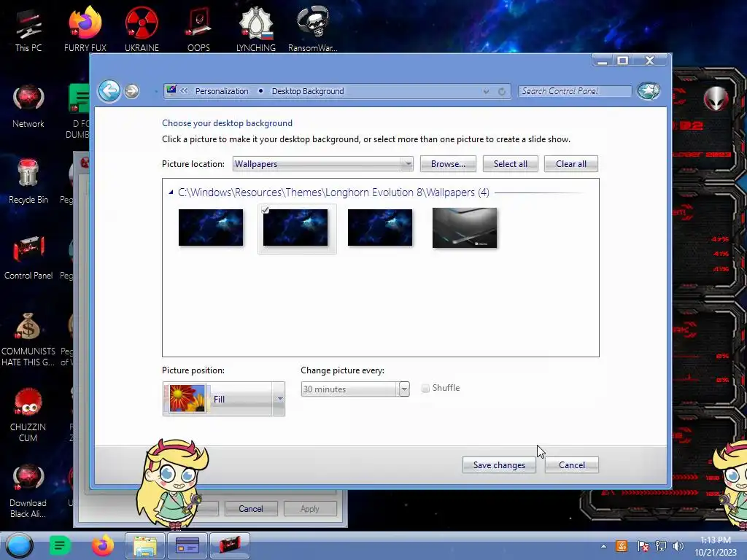Viewport: 747px width, 560px height.
Task: Click the Select all button
Action: [x=510, y=164]
